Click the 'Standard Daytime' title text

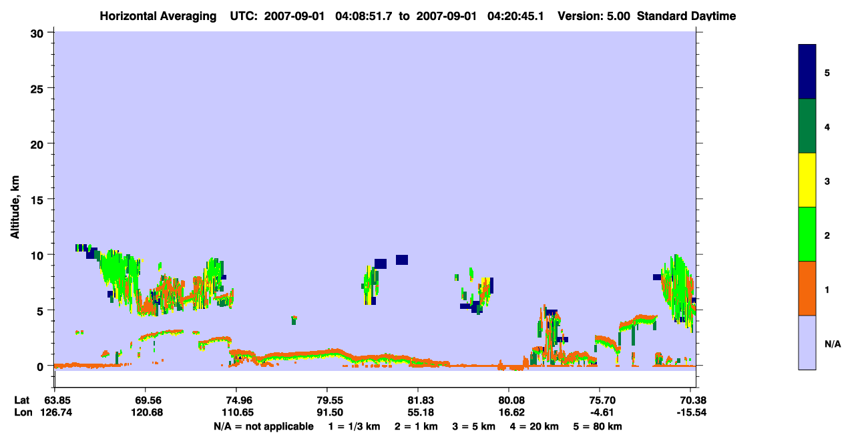(686, 16)
